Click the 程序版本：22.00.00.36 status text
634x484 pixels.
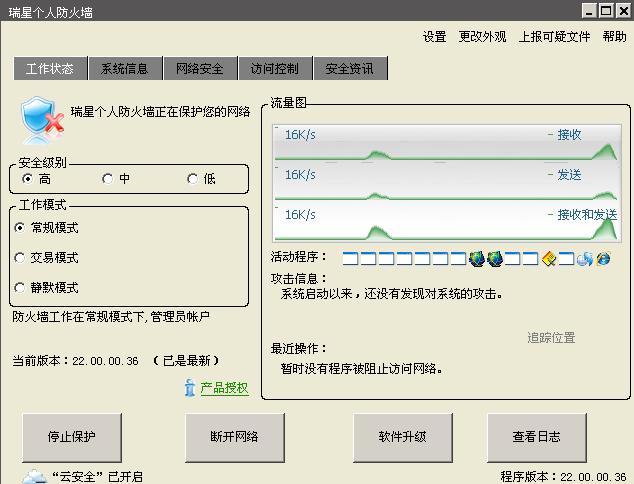coord(564,477)
